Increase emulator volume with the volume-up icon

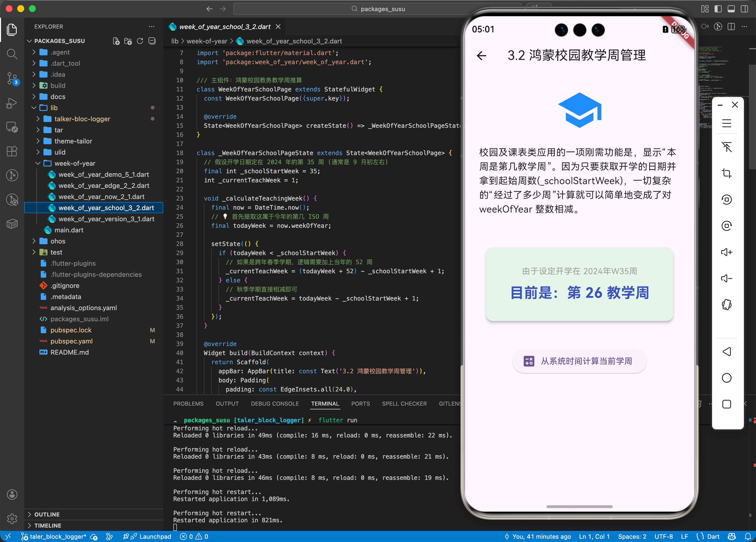click(727, 252)
